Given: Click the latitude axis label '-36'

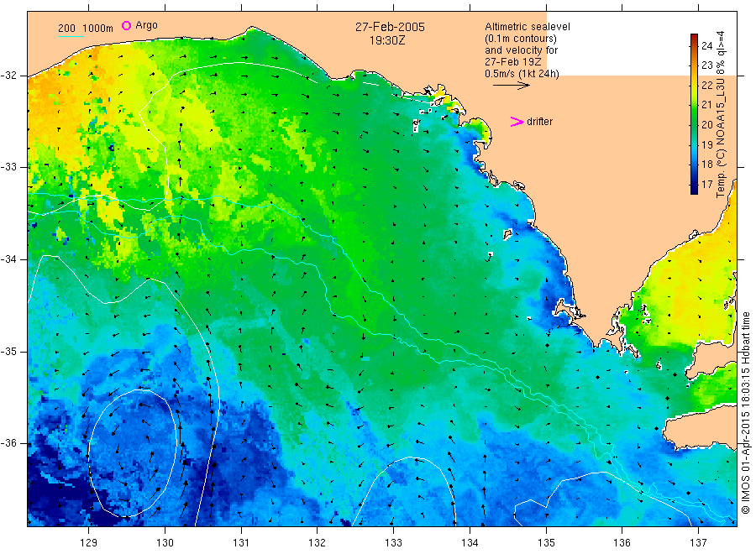Looking at the screenshot, I should pyautogui.click(x=8, y=443).
